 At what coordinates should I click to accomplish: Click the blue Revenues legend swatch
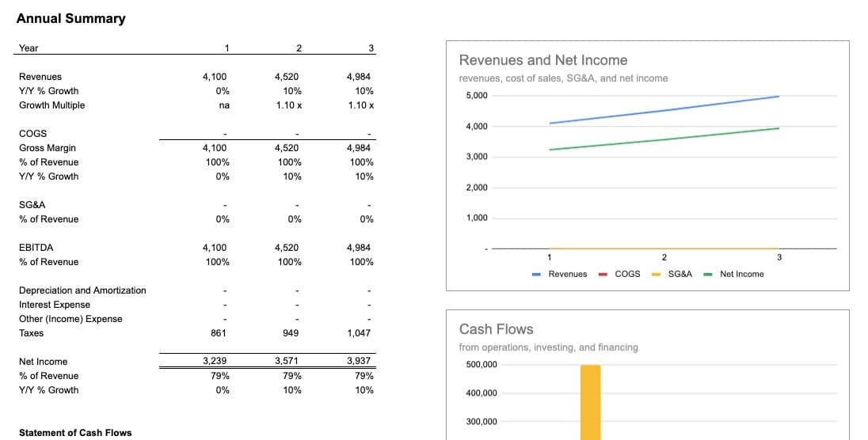pyautogui.click(x=536, y=275)
